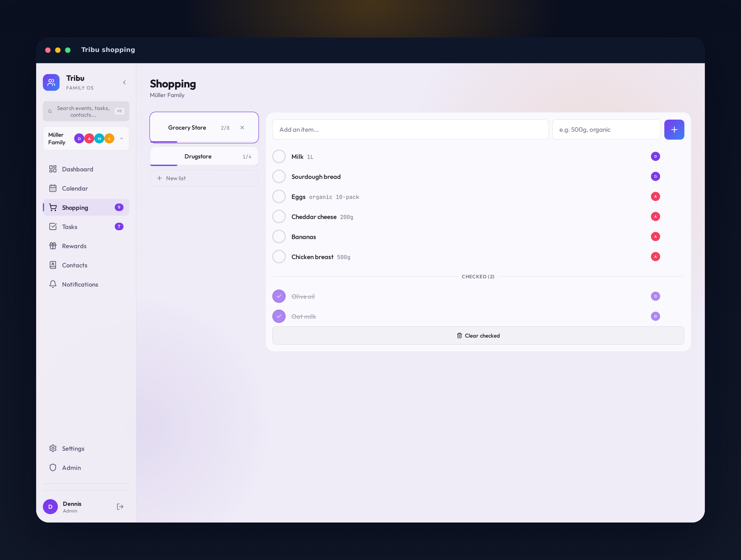Image resolution: width=741 pixels, height=560 pixels.
Task: Log out using the sign-out icon
Action: (120, 507)
